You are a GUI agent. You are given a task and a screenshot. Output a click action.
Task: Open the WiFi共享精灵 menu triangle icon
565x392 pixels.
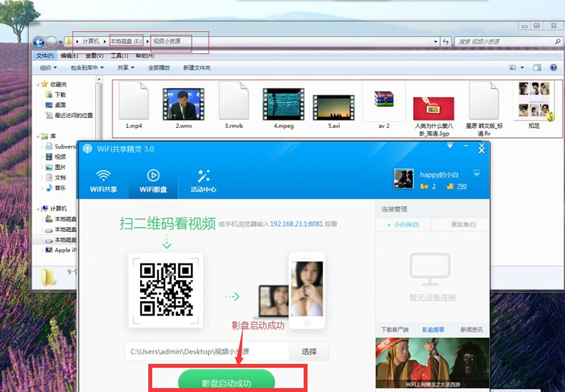tap(450, 146)
